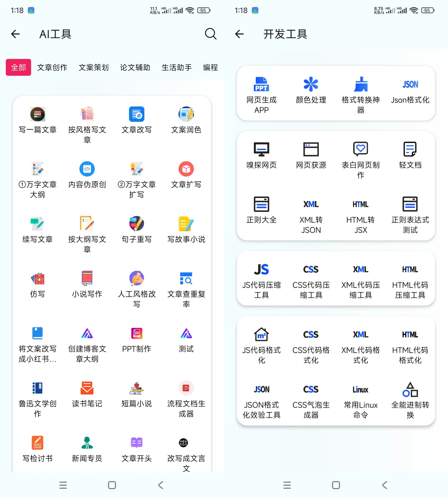The image size is (448, 498).
Task: Open the 全能进制转换 shapes icon
Action: tap(410, 389)
